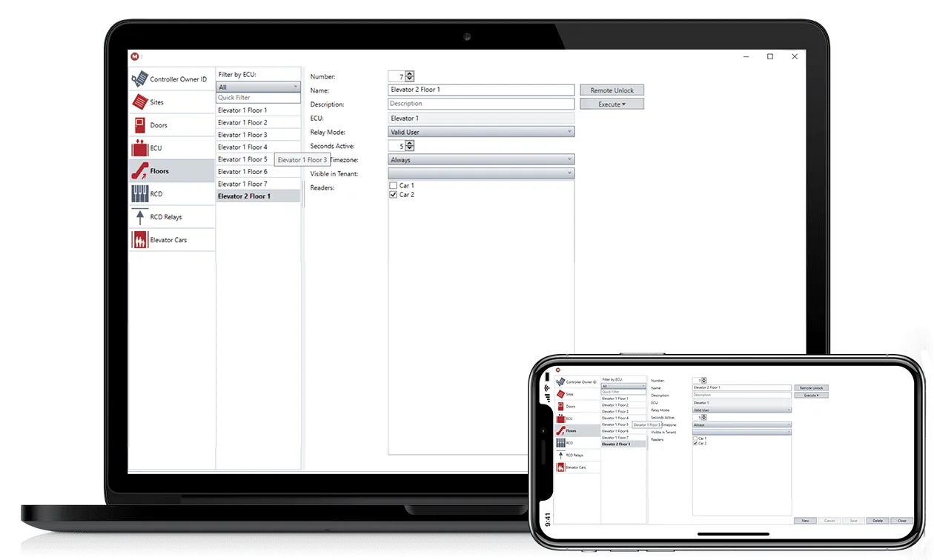The width and height of the screenshot is (934, 560).
Task: Select the Doors icon in sidebar
Action: (139, 125)
